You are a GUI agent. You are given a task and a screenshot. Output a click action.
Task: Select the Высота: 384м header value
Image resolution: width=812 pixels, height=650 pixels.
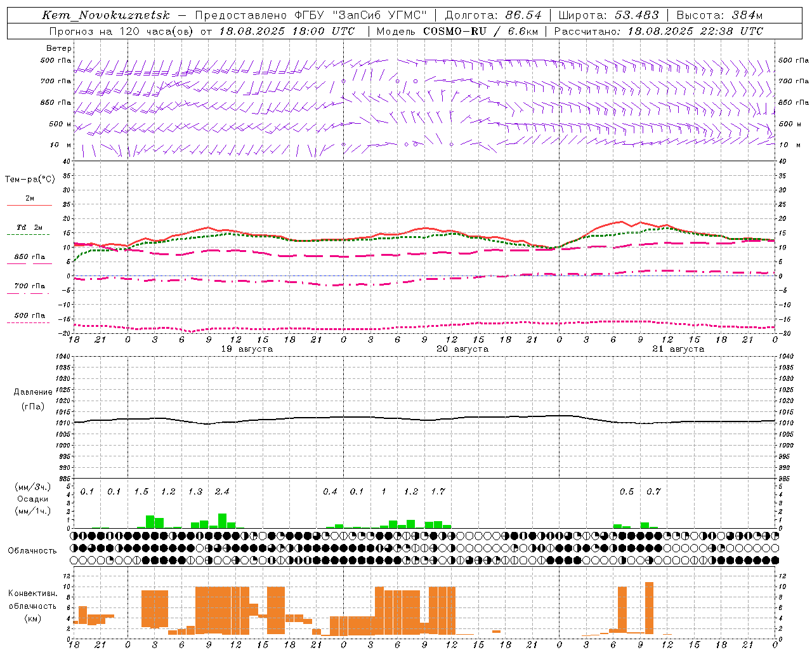[719, 15]
